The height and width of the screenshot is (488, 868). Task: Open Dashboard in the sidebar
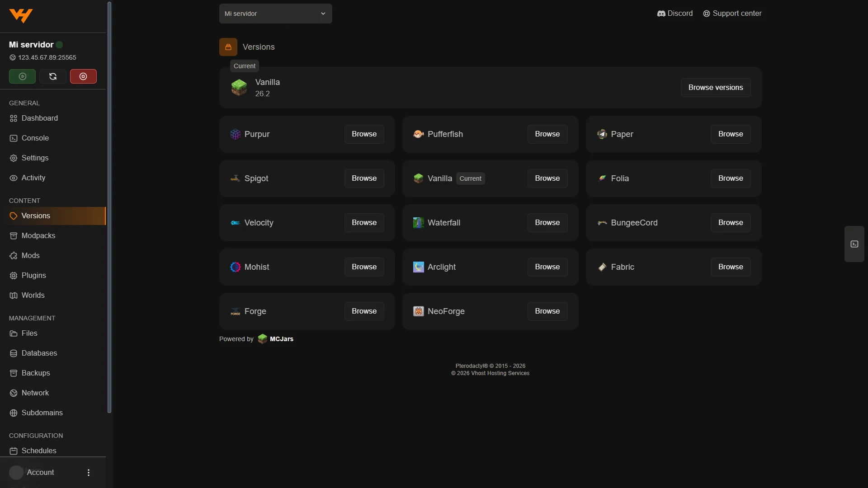click(53, 118)
